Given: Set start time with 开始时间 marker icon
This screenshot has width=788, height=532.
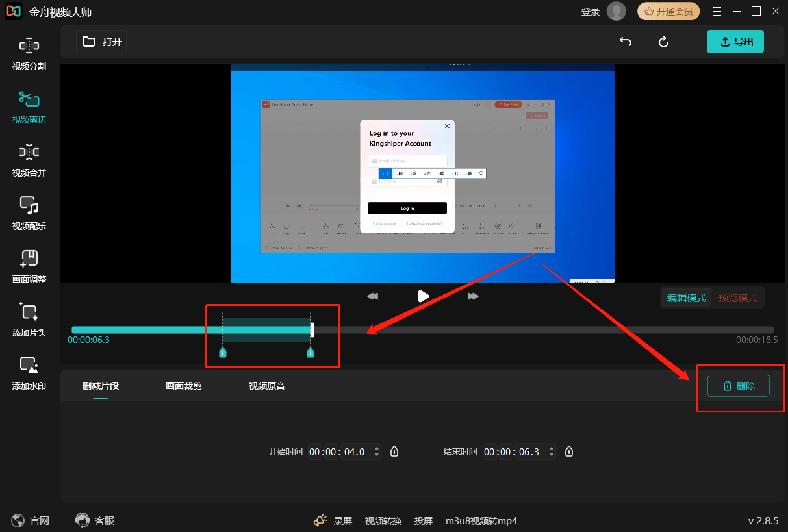Looking at the screenshot, I should pyautogui.click(x=394, y=451).
